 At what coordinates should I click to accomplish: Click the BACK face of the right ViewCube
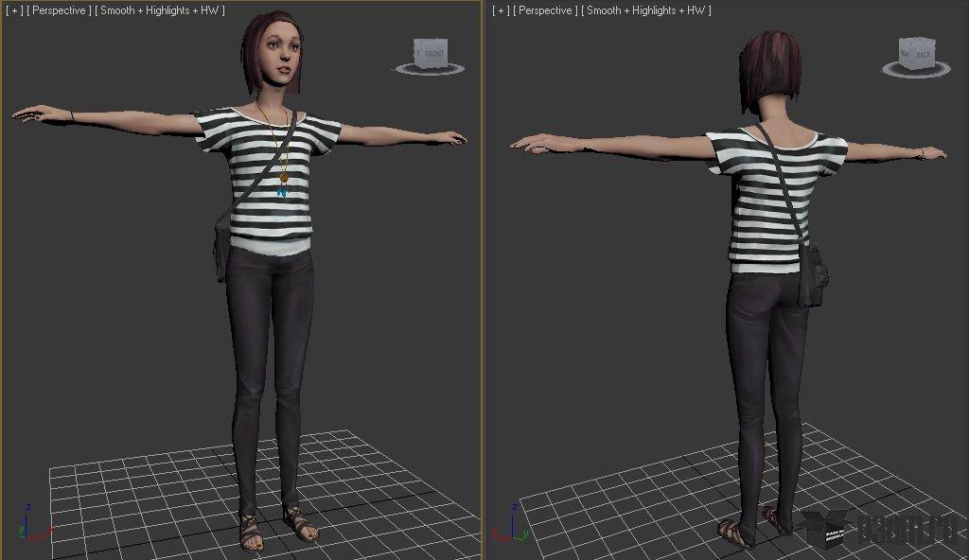click(x=922, y=54)
